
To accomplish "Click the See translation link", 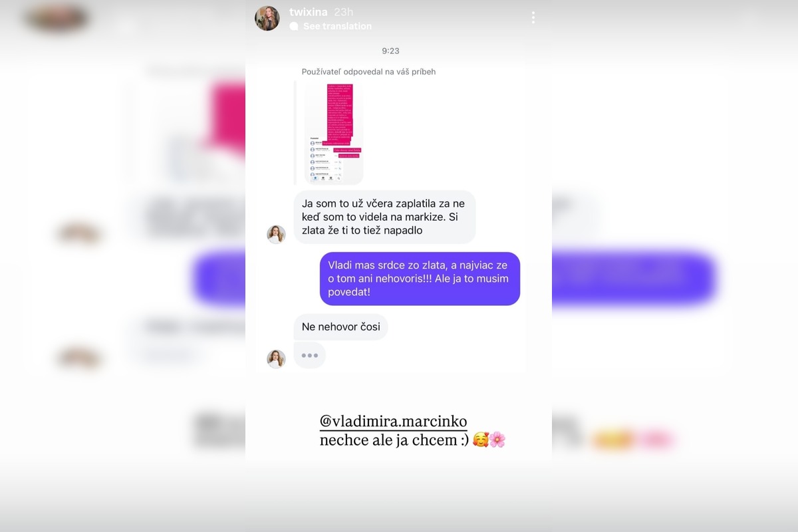I will pos(337,27).
